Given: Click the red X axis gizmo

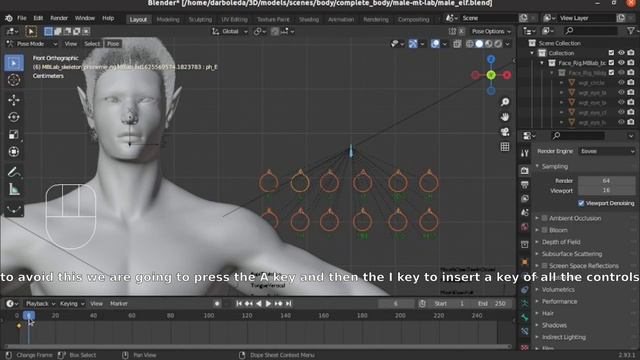Looking at the screenshot, I should pyautogui.click(x=507, y=75).
